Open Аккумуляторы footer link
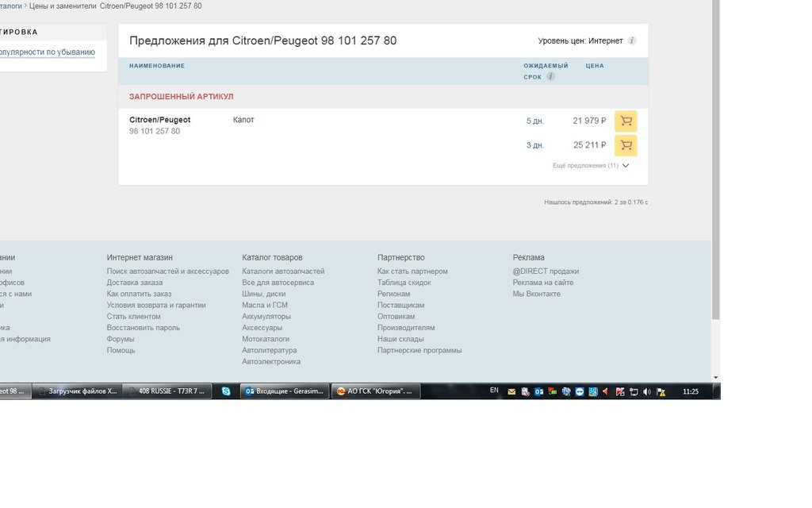 coord(266,316)
